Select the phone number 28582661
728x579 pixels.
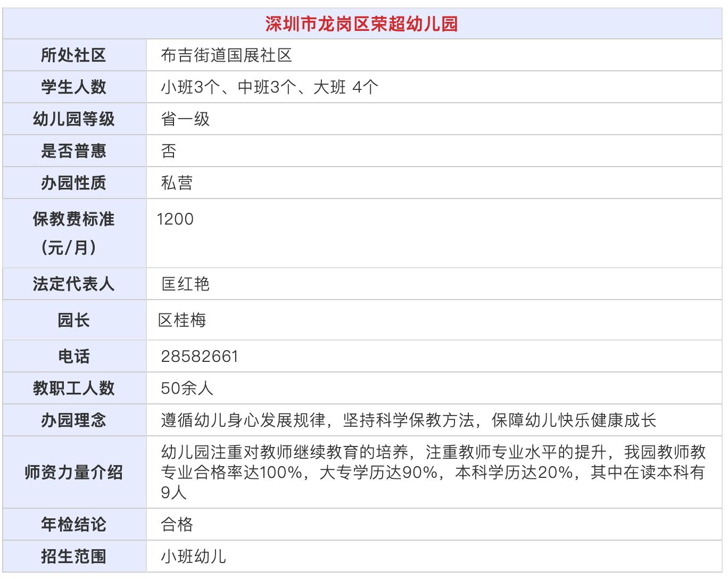point(200,357)
